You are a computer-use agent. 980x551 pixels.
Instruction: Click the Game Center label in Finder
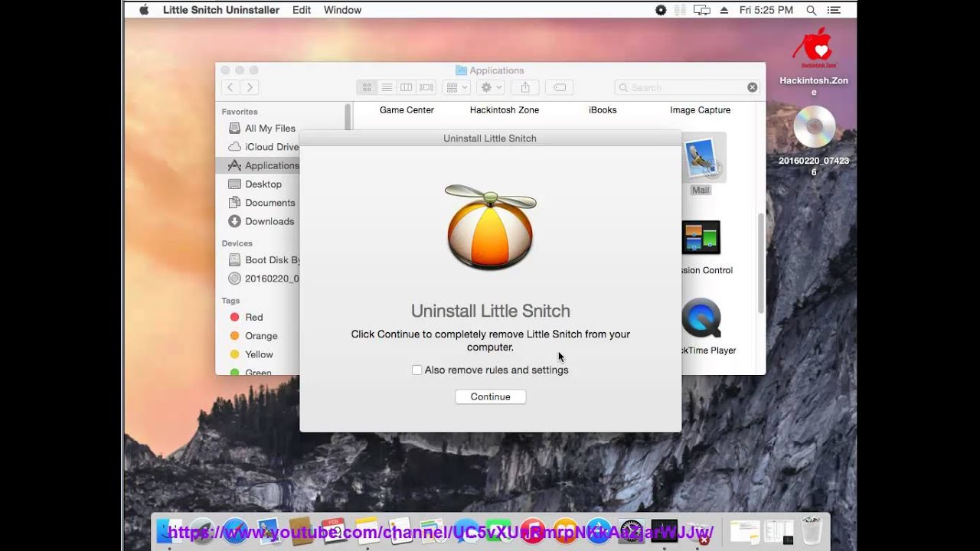point(407,110)
